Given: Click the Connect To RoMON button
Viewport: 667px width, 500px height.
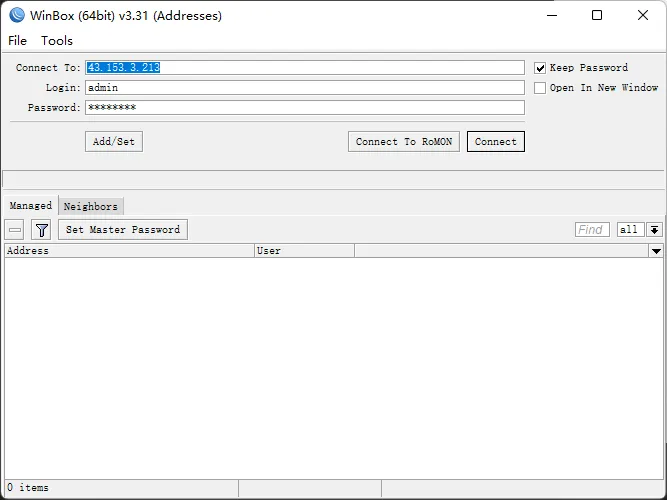Looking at the screenshot, I should (x=404, y=142).
